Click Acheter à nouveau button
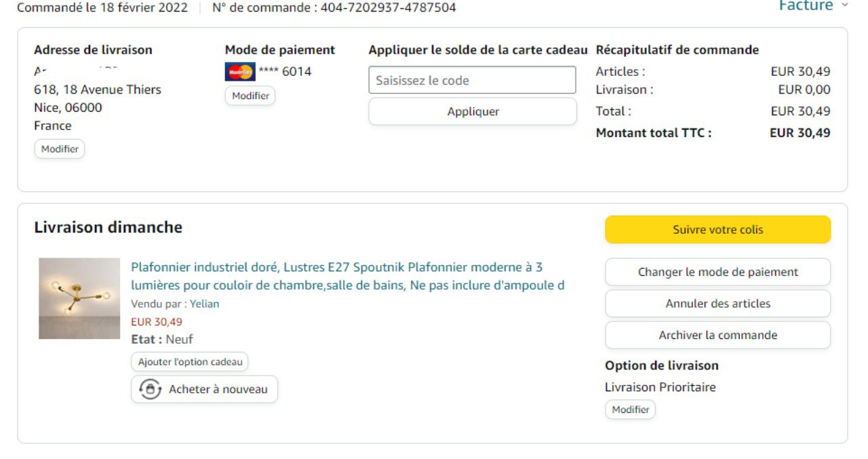 (205, 389)
